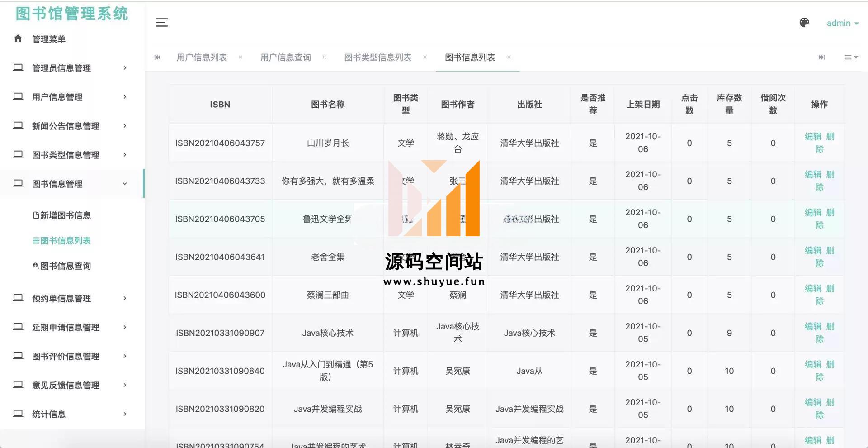The image size is (868, 448).
Task: Open the theme palette icon
Action: pyautogui.click(x=804, y=23)
